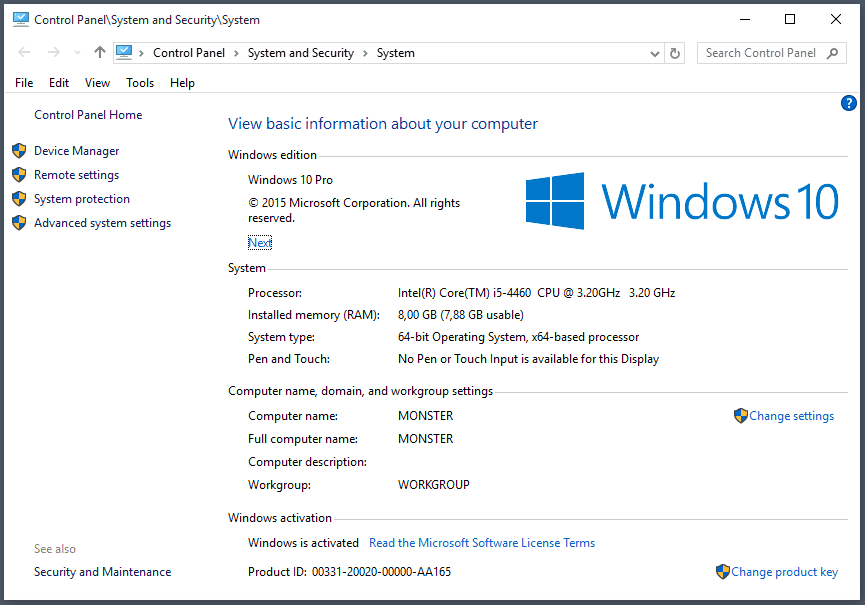Click the Up arrow to parent folder

(99, 53)
